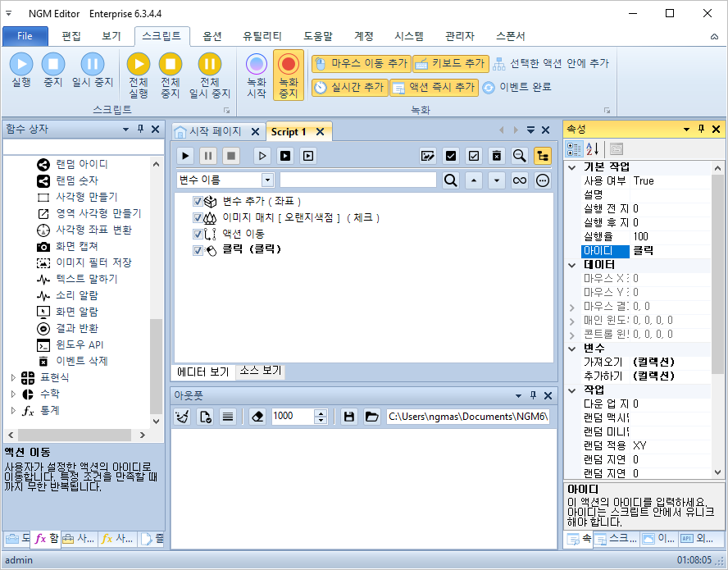Image resolution: width=728 pixels, height=570 pixels.
Task: Open the File menu
Action: (25, 36)
